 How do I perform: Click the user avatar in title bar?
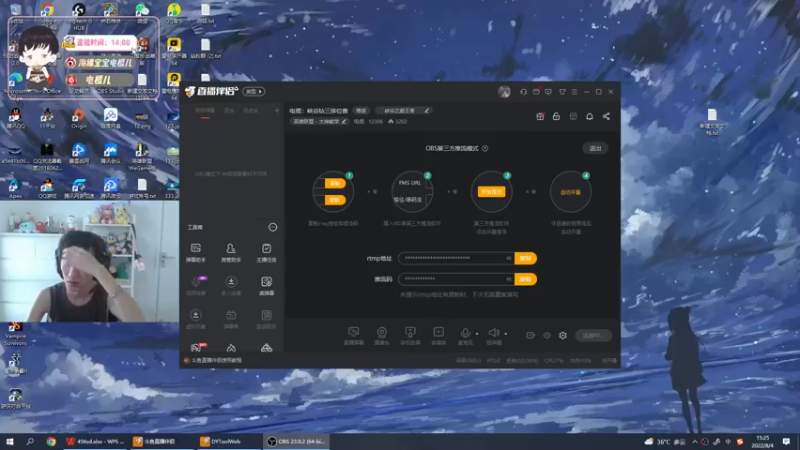click(x=504, y=92)
